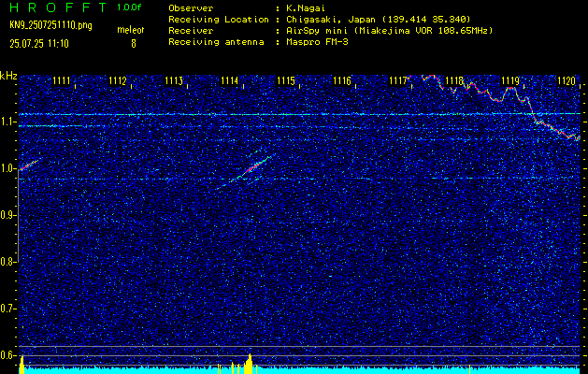Image resolution: width=588 pixels, height=374 pixels.
Task: Click the 1118 time marker
Action: click(454, 80)
